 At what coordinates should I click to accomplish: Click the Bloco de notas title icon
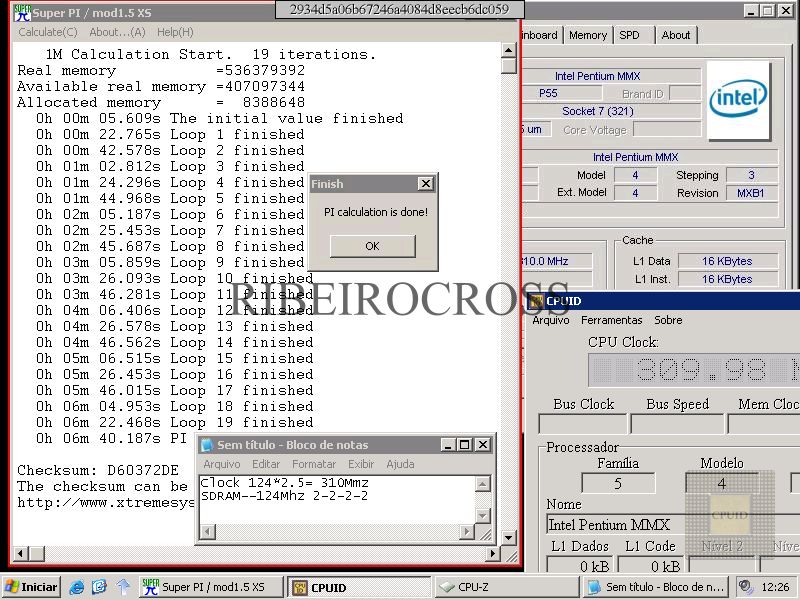pos(207,445)
